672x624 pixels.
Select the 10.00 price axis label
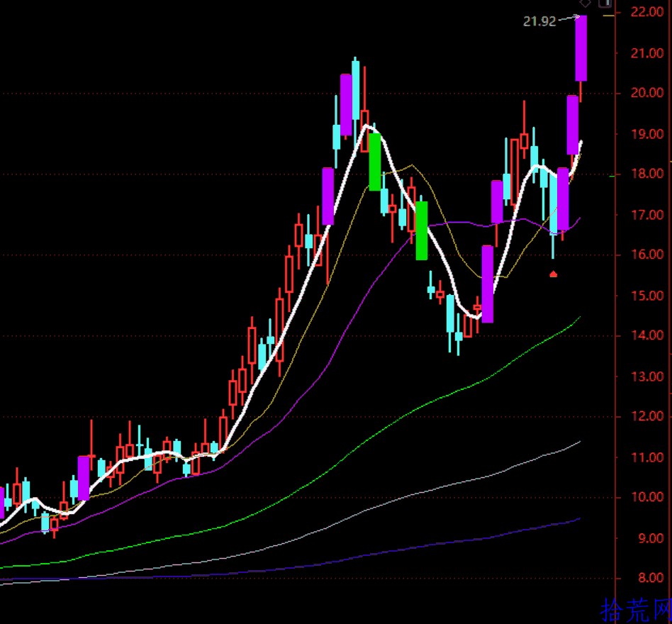tap(646, 497)
